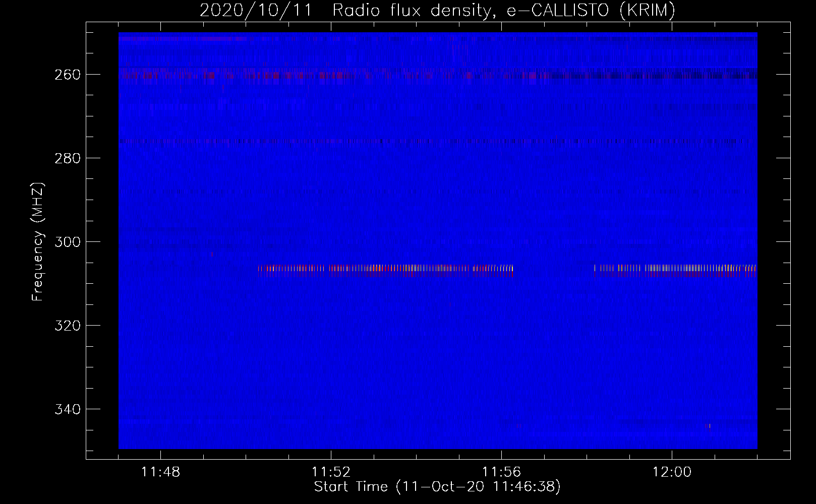Screen dimensions: 816x504
Task: Click the small red spot near 303 MHz at 11:49
Action: coord(212,255)
